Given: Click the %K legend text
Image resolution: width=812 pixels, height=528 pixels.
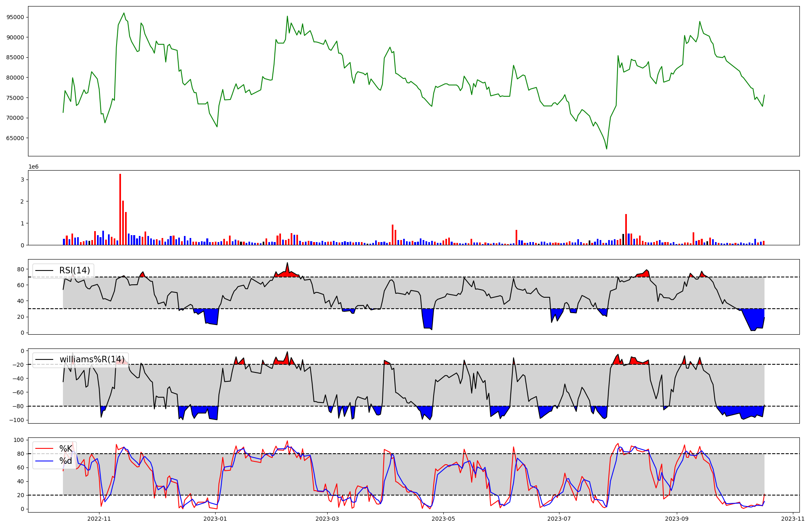Looking at the screenshot, I should click(66, 449).
